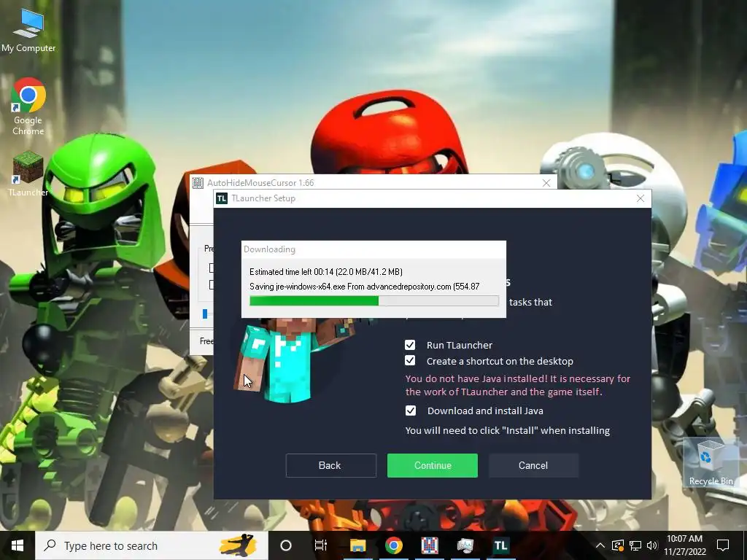Open Task View from the taskbar

pos(321,545)
